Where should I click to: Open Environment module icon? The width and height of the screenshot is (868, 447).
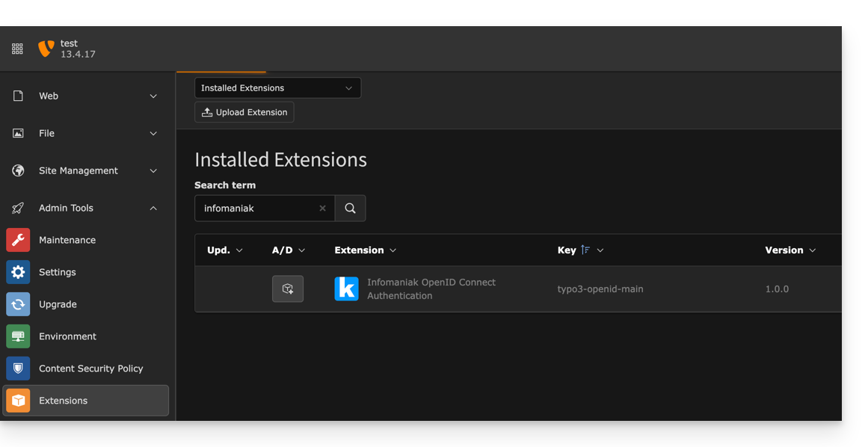[x=18, y=336]
